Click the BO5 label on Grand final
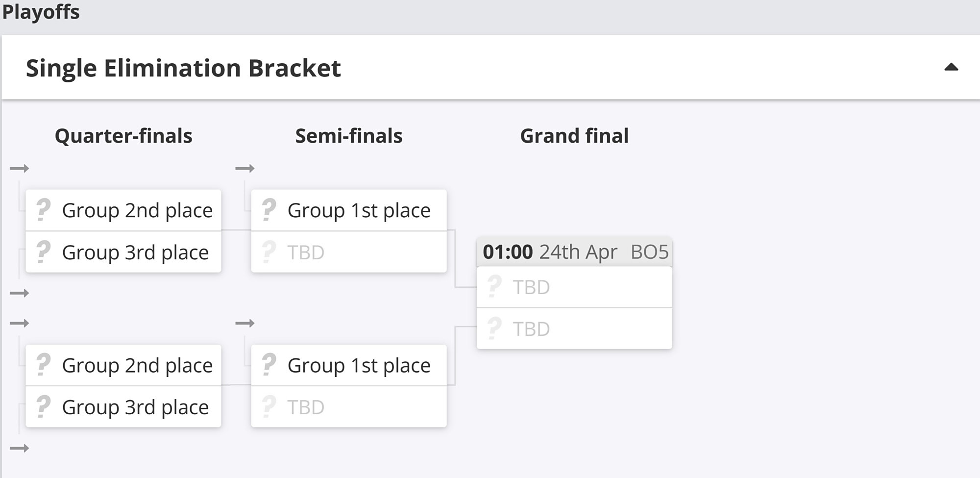 (649, 252)
